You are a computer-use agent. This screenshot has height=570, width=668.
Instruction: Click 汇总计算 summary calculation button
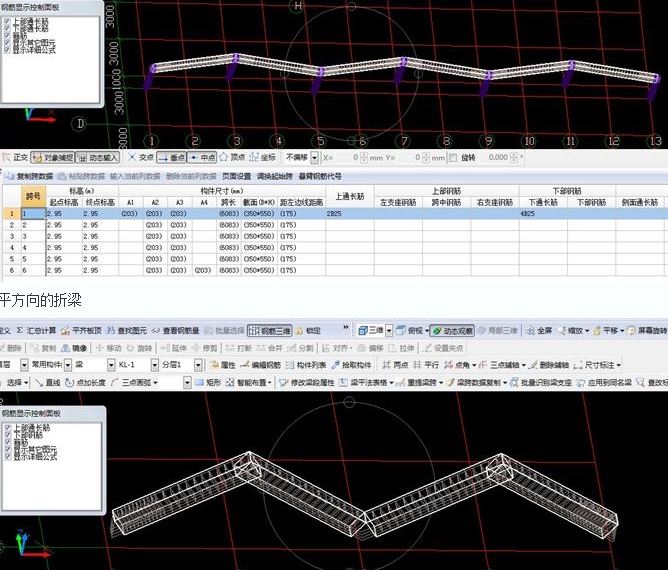click(36, 331)
